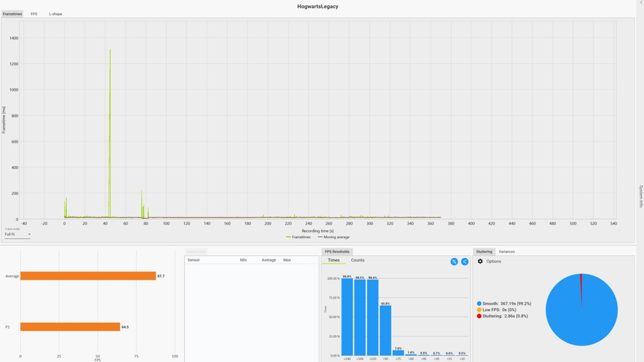Click the orange P1 FPS bar

[x=70, y=327]
